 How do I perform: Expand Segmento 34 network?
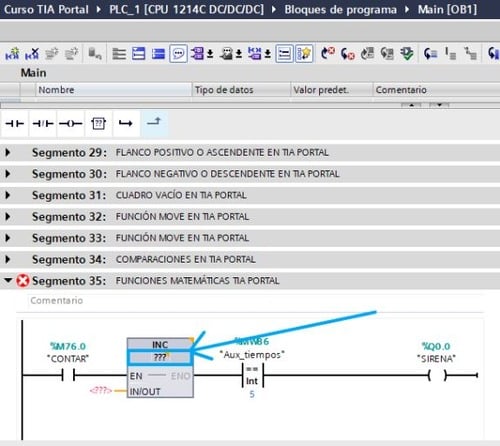pyautogui.click(x=8, y=259)
